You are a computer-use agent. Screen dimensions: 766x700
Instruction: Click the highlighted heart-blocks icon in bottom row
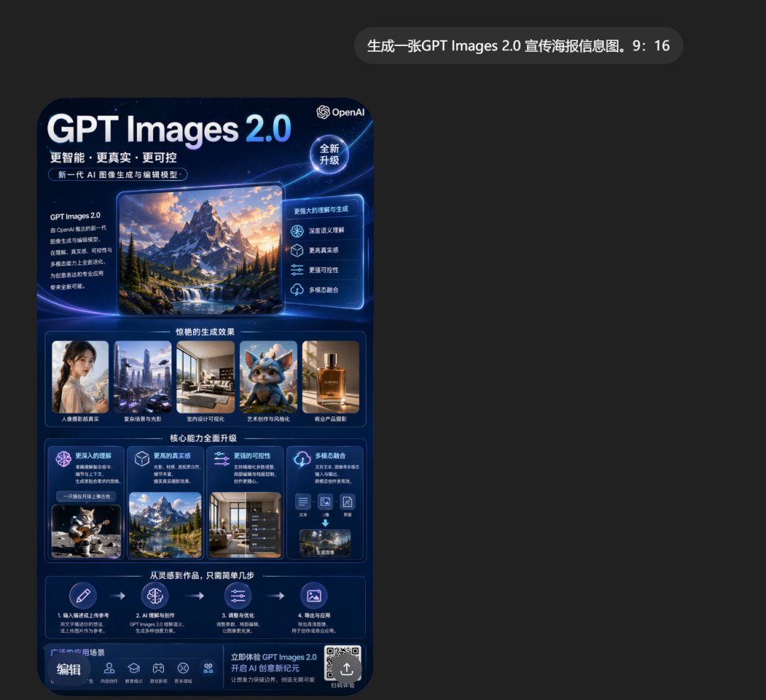pyautogui.click(x=209, y=668)
